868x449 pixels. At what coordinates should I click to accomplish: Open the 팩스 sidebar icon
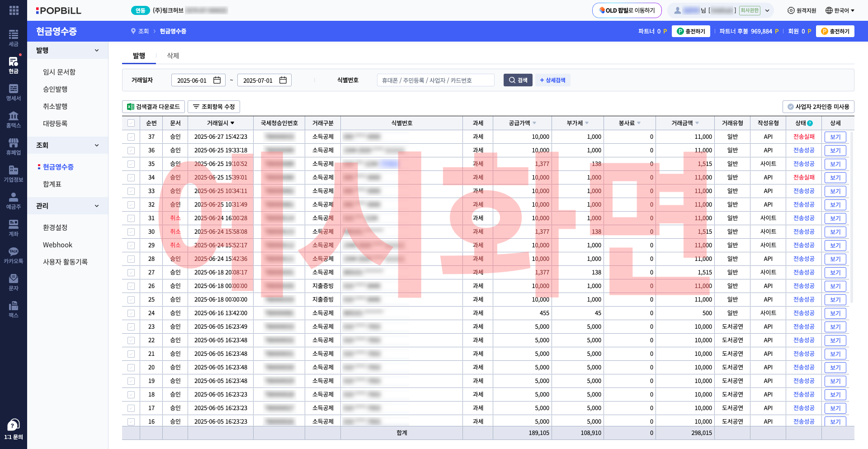[x=14, y=309]
